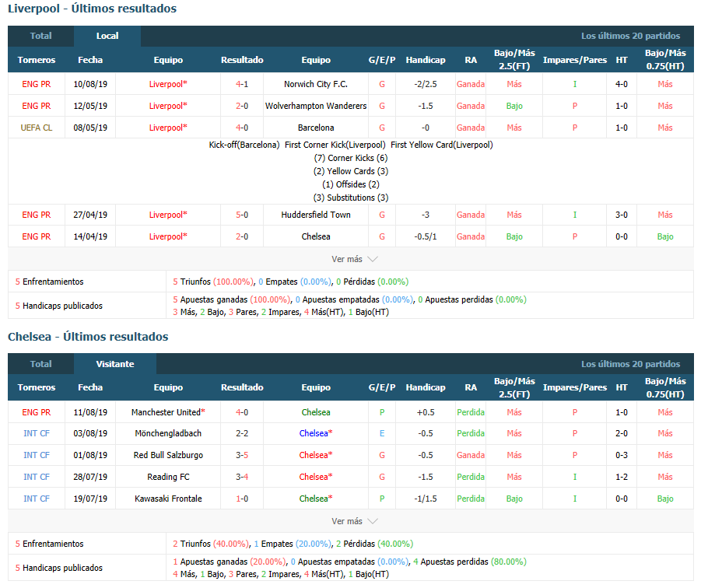The width and height of the screenshot is (701, 588).
Task: Switch to Total tab in Chelsea results
Action: pyautogui.click(x=40, y=364)
